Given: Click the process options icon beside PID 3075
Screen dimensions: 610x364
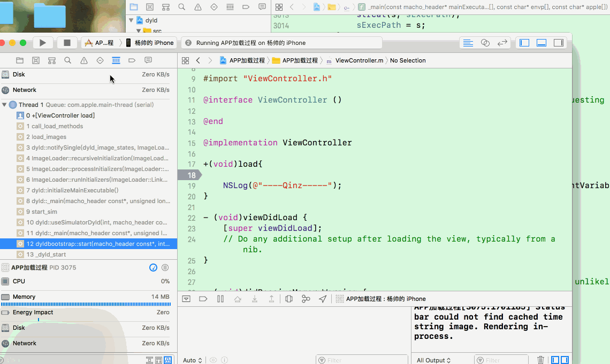Looking at the screenshot, I should [x=165, y=268].
